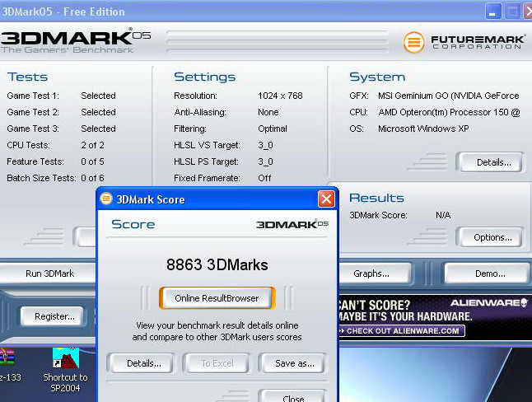Open Results Options button
Screen dimensions: 532x402
click(492, 237)
